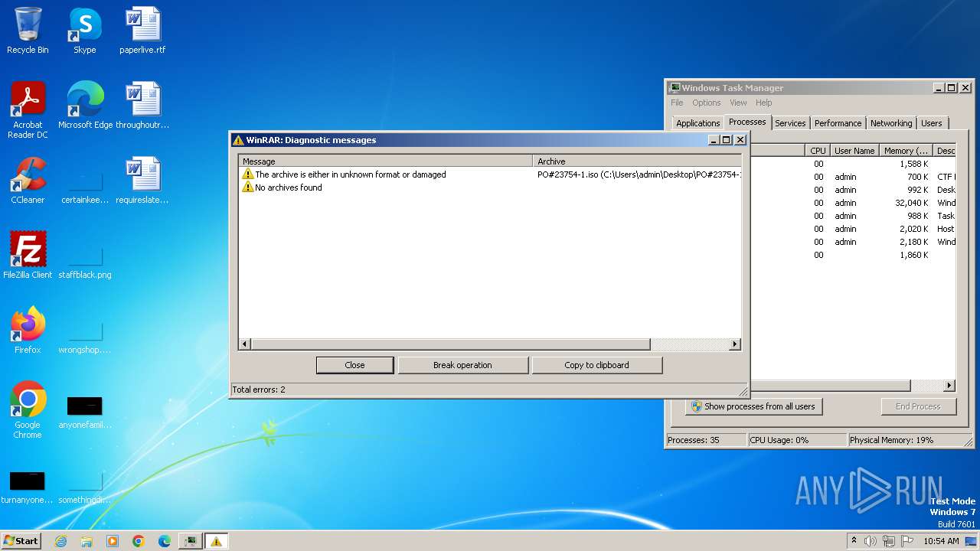Open Internet Explorer in the taskbar
Viewport: 980px width, 551px height.
pos(60,541)
